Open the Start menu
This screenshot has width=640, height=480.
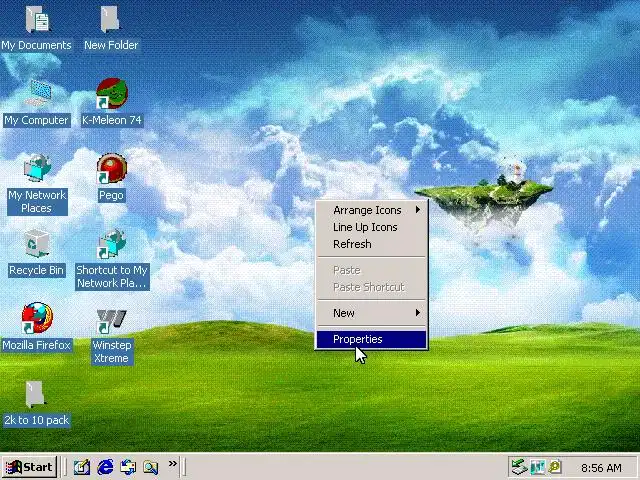(x=29, y=467)
